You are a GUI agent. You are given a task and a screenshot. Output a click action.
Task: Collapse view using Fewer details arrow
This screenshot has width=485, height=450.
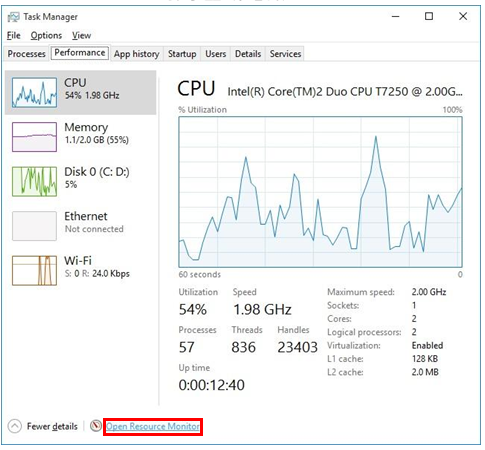coord(15,426)
